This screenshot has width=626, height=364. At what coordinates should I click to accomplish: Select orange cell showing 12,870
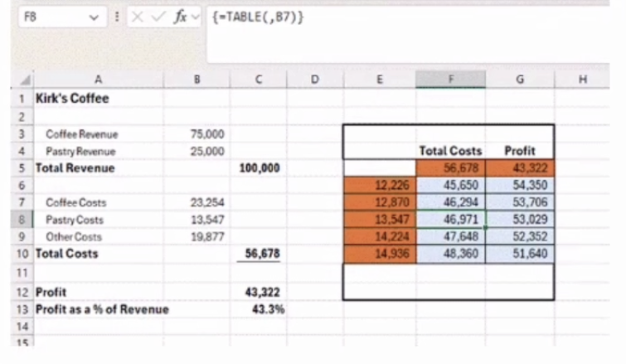pos(380,202)
